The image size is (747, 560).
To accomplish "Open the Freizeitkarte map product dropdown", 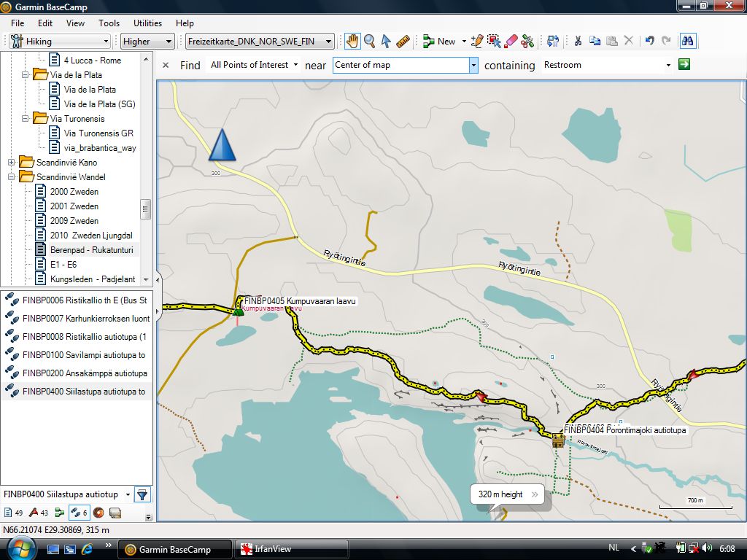I will (x=260, y=42).
